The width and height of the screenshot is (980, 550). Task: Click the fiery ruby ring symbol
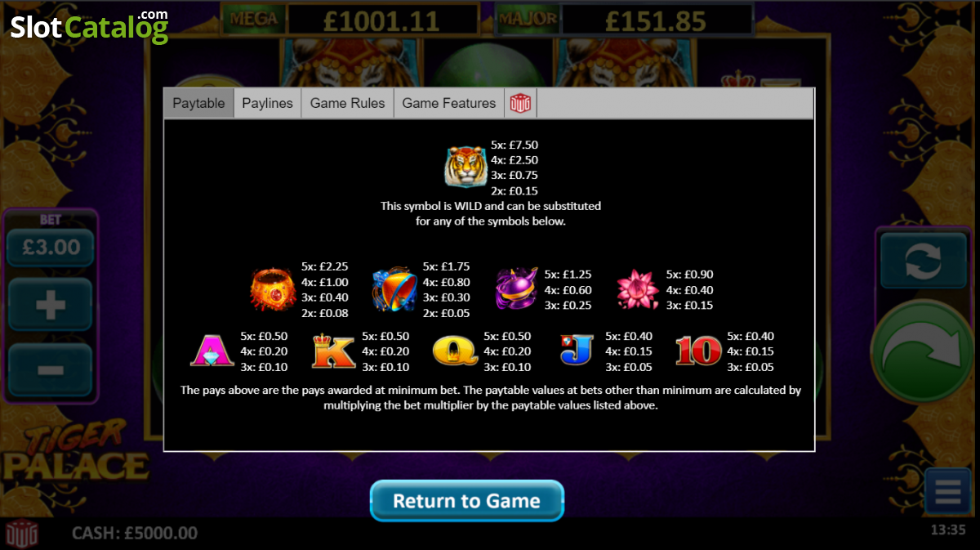274,289
